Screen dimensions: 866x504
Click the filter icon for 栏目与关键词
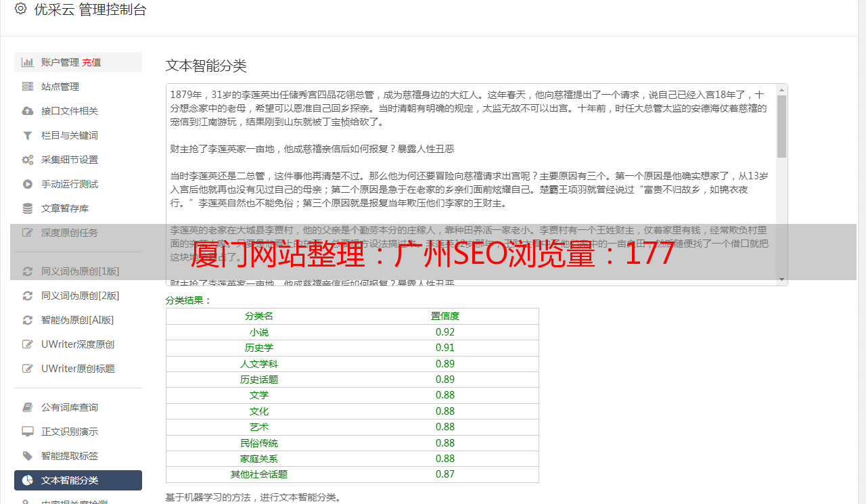(x=28, y=135)
